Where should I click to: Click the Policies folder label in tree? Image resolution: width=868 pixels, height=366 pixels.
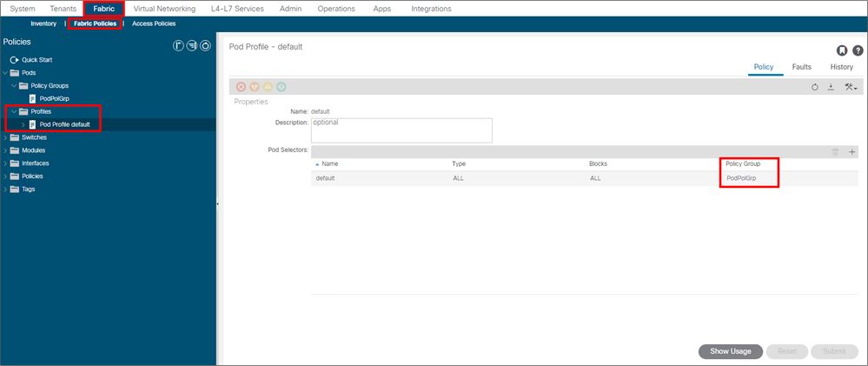32,176
